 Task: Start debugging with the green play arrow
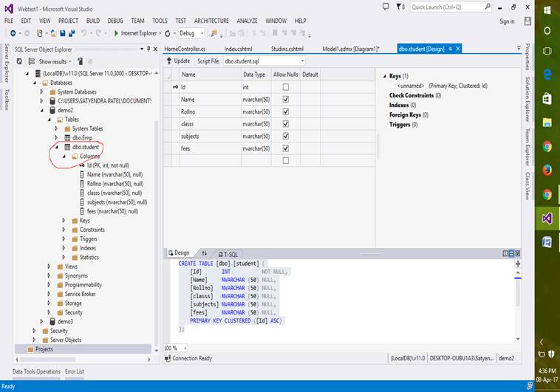pyautogui.click(x=116, y=33)
